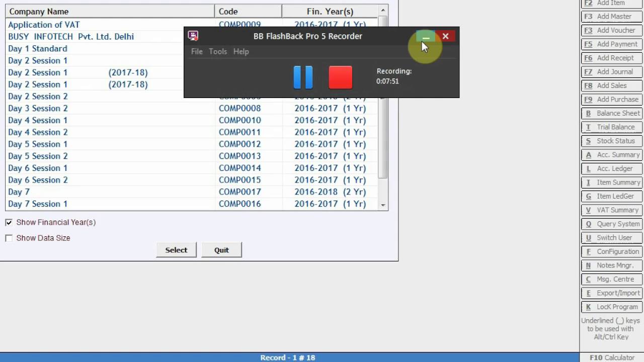Open Acc. Summary from side panel

(612, 155)
